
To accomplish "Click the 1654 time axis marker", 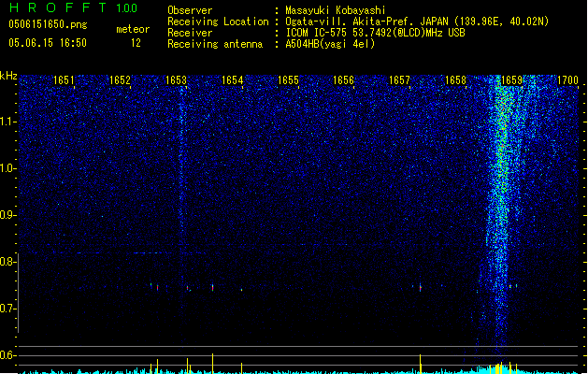I will click(x=232, y=80).
